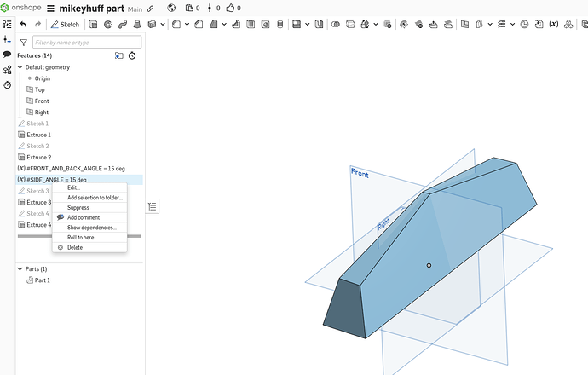Select the Extrude tool in toolbar

pyautogui.click(x=93, y=25)
